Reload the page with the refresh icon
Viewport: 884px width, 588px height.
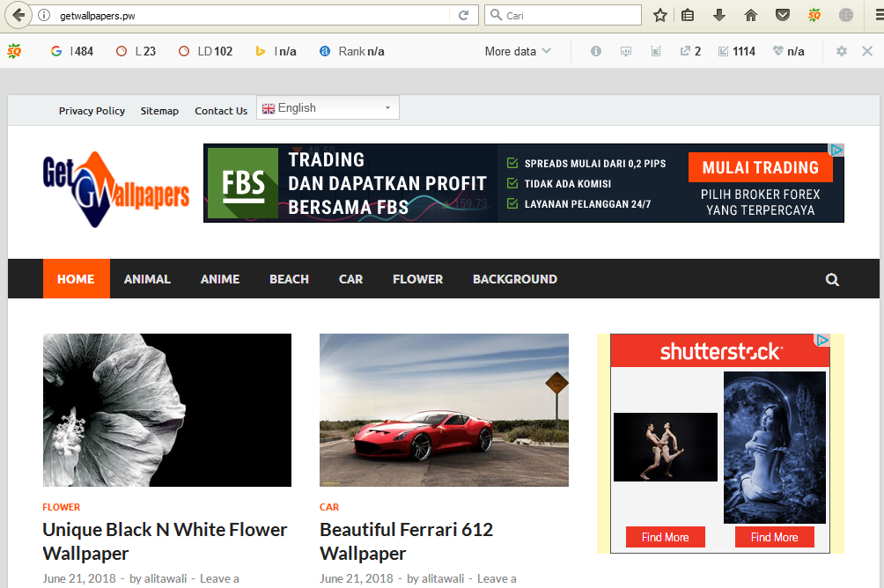click(463, 15)
